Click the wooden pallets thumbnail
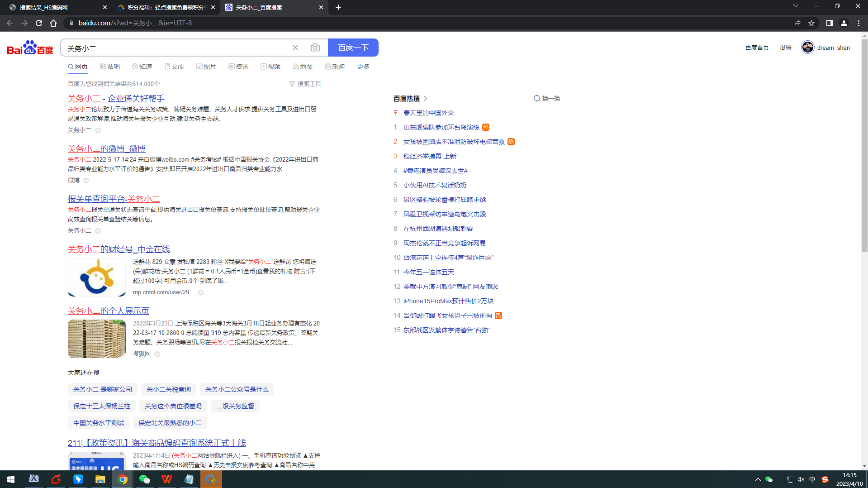Screen dimensions: 868x488 pos(97,339)
